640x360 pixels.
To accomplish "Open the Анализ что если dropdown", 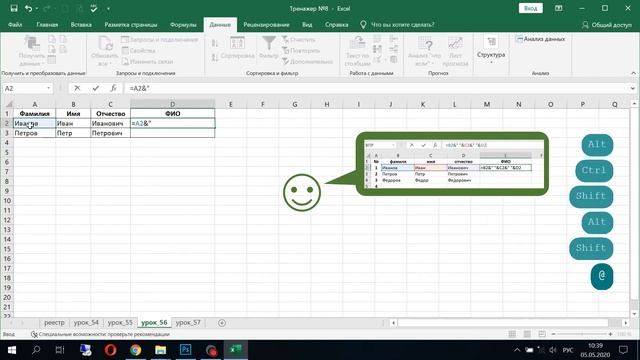I will pyautogui.click(x=424, y=51).
